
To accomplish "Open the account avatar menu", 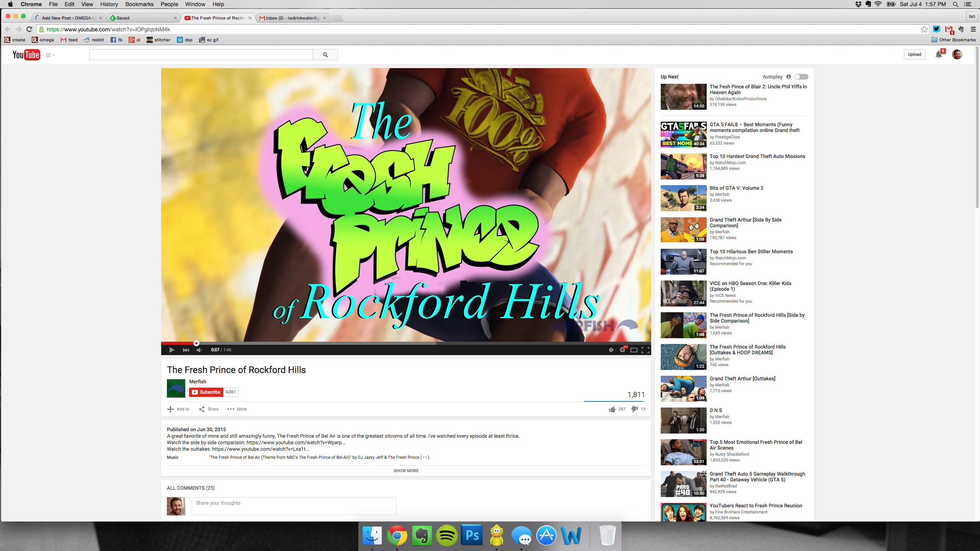I will [x=957, y=54].
